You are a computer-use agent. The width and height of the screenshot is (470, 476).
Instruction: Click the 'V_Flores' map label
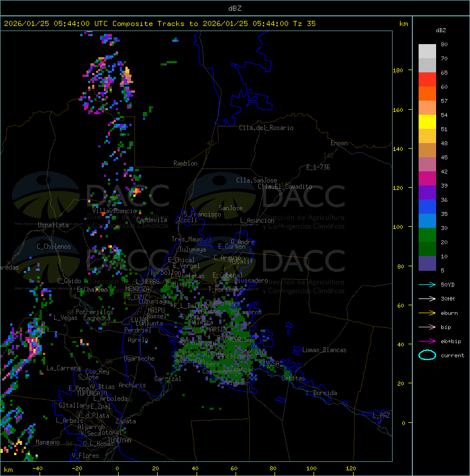coord(85,456)
